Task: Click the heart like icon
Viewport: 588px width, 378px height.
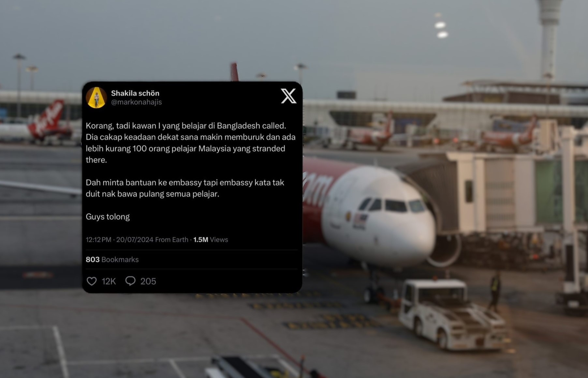Action: [x=92, y=281]
